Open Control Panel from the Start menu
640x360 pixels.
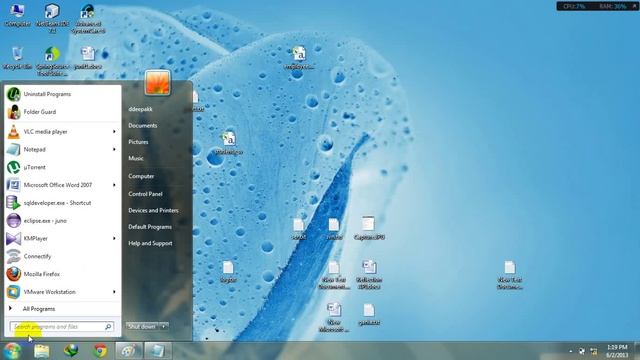pyautogui.click(x=145, y=194)
